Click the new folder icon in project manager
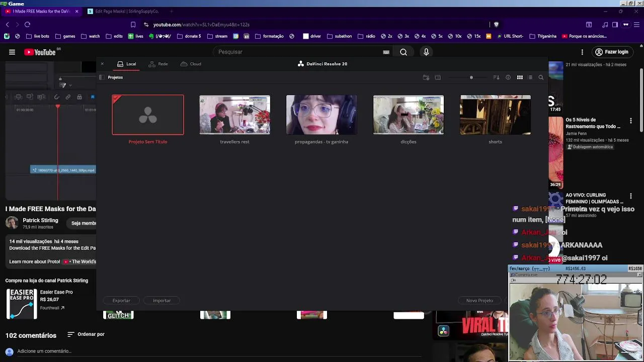Screen dimensions: 644x362 click(426, 77)
